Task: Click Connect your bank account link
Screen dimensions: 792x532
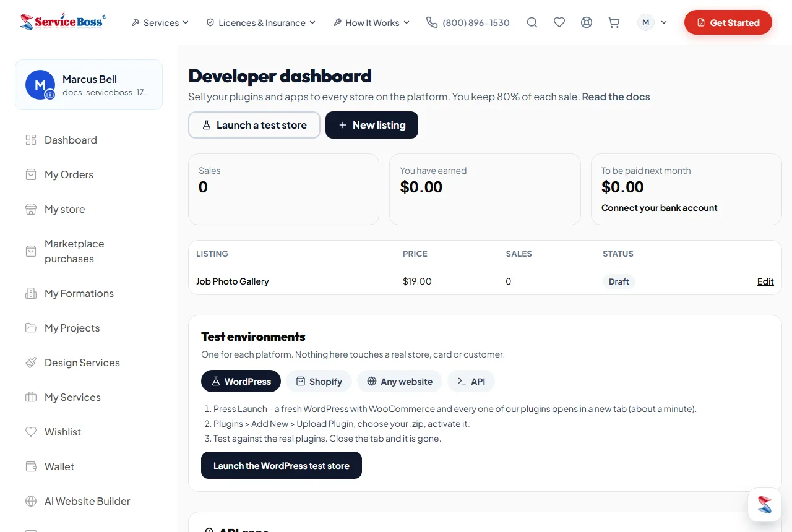Action: [660, 208]
